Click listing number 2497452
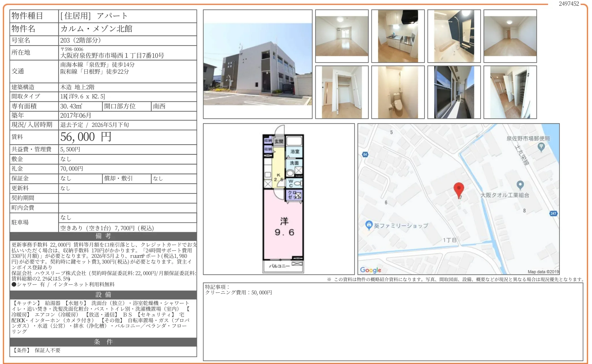The width and height of the screenshot is (592, 364). tap(568, 4)
